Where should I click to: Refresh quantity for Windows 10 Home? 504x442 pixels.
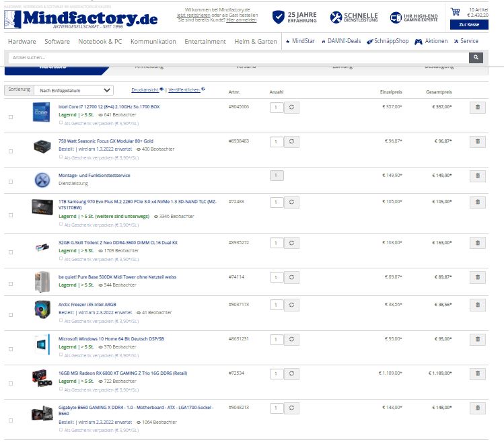coord(291,340)
